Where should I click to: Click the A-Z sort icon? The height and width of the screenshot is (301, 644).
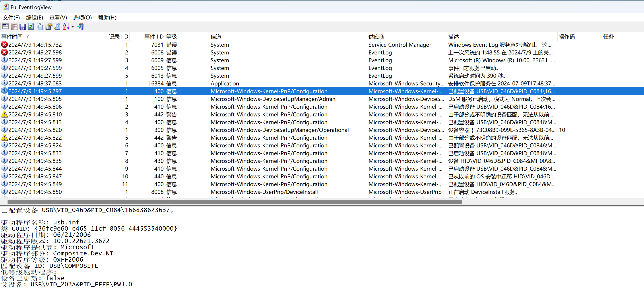pos(66,27)
